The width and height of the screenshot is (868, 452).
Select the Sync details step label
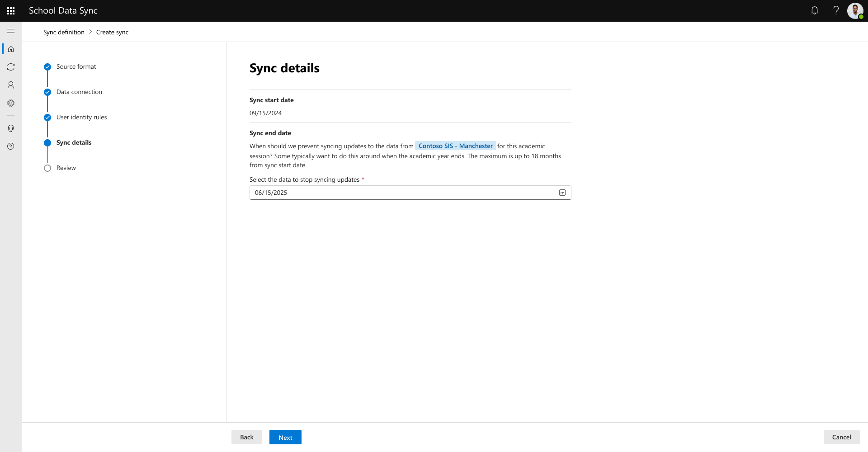[x=74, y=142]
